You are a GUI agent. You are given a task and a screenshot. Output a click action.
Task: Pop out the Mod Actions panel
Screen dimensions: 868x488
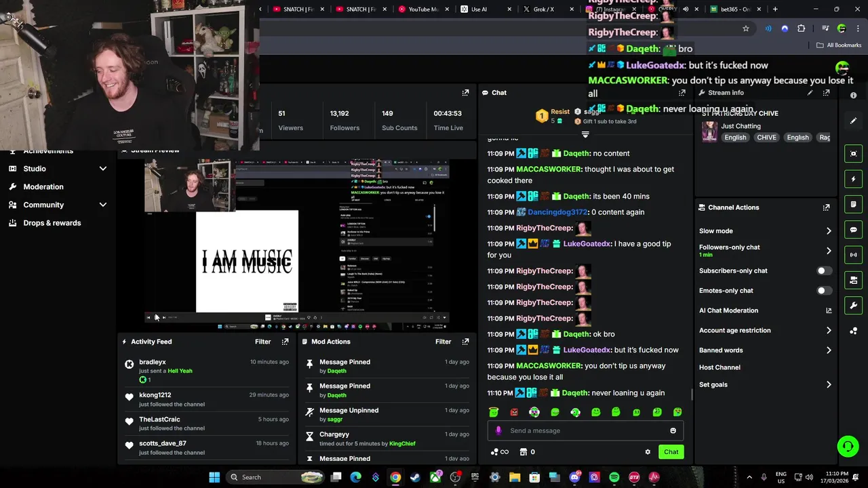coord(465,342)
